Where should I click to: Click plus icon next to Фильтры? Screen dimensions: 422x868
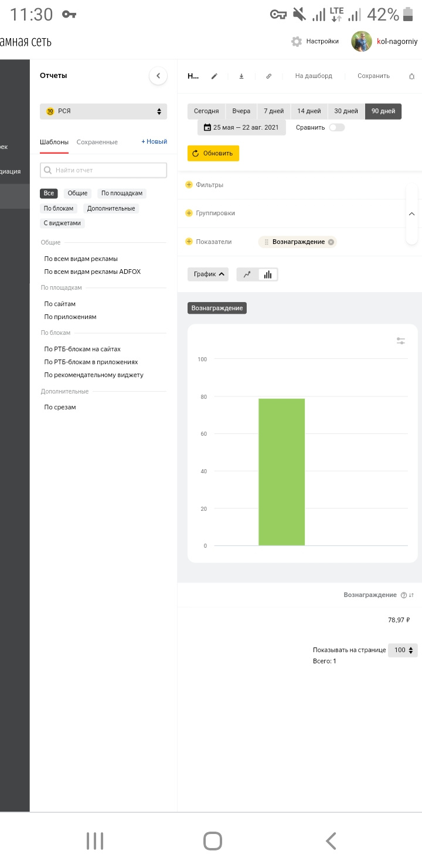(189, 185)
